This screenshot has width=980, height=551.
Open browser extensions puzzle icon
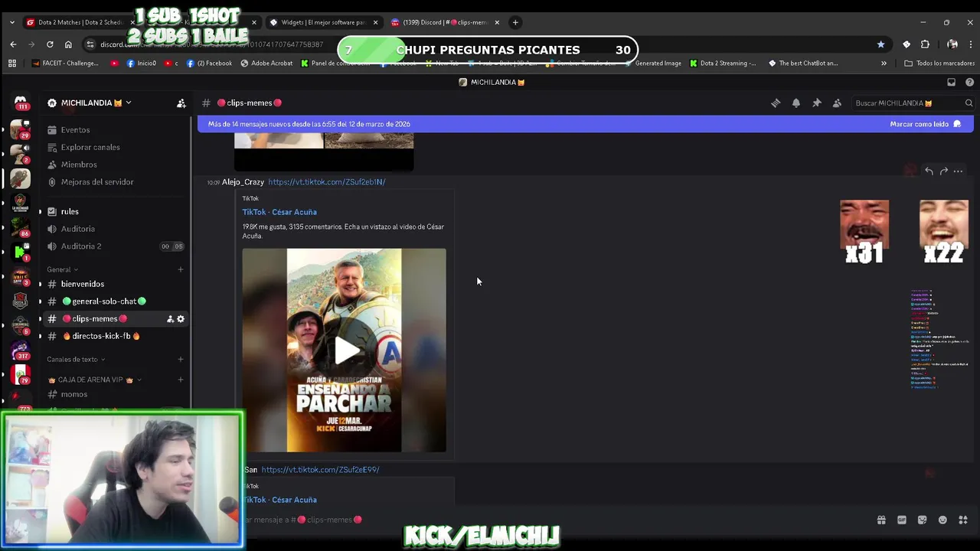[925, 44]
